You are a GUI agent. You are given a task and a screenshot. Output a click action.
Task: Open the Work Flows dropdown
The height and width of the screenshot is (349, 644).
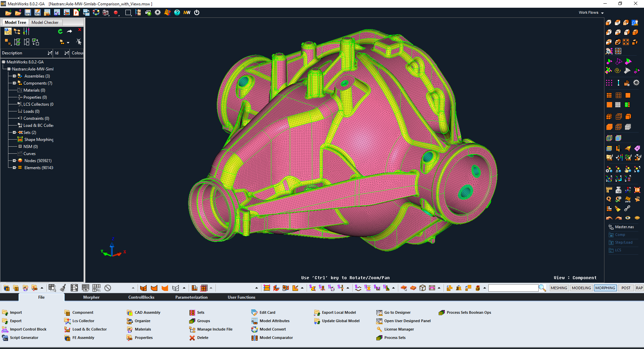pos(591,13)
